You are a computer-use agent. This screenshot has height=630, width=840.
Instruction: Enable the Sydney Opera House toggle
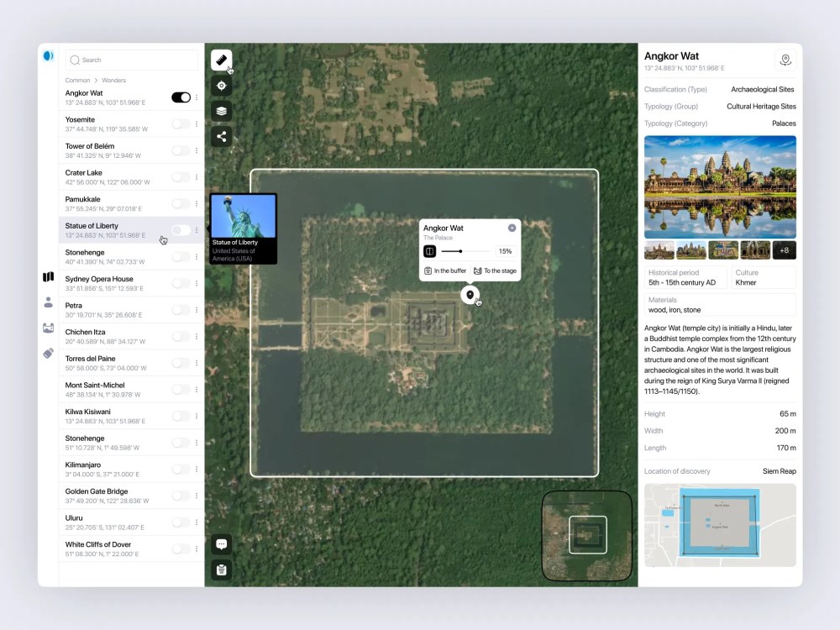(181, 283)
